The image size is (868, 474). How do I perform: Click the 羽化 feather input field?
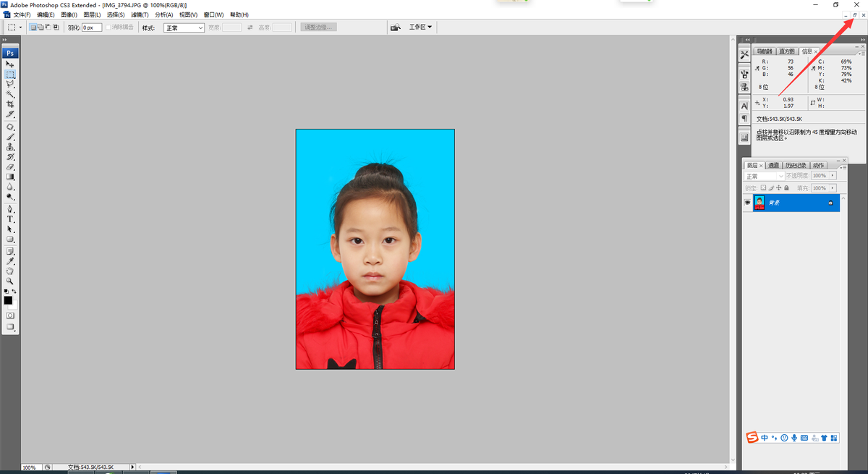tap(92, 27)
